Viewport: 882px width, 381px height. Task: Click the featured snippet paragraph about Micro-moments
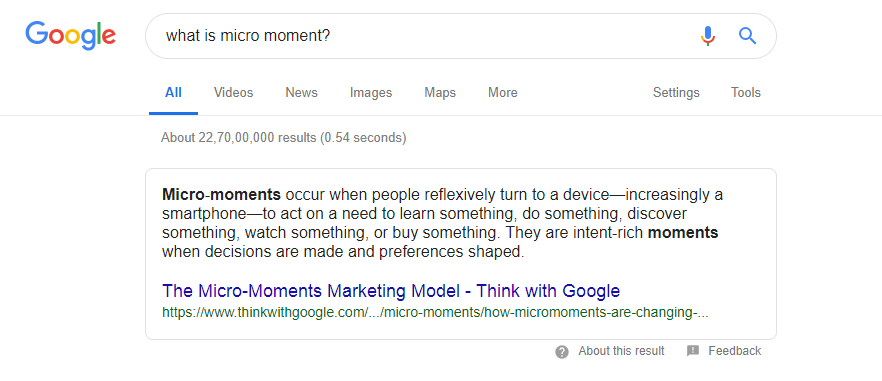pos(443,223)
